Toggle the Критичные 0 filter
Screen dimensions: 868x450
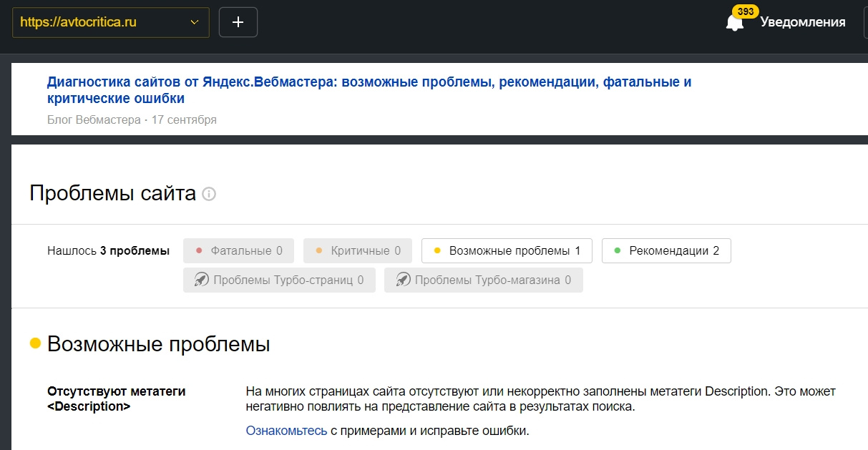[358, 251]
